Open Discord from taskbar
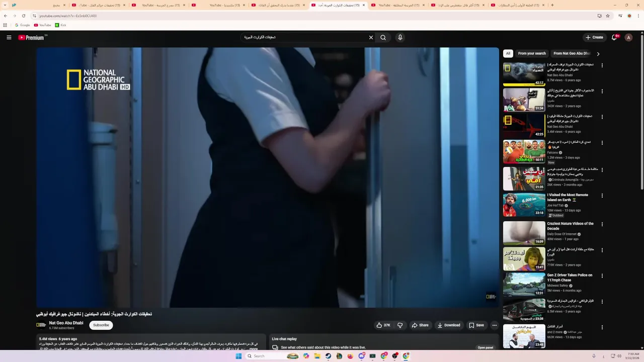 point(361,356)
